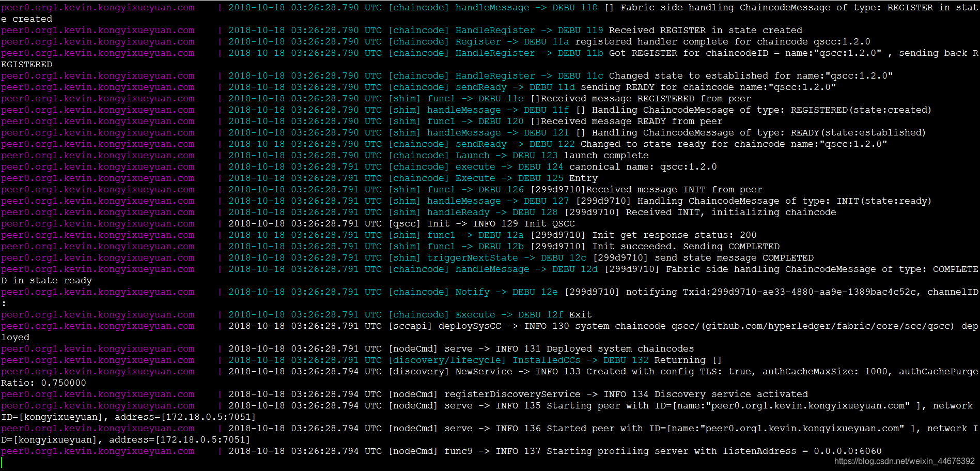Click 'send state message COMPLETED' text
Viewport: 980px width, 471px height.
734,258
